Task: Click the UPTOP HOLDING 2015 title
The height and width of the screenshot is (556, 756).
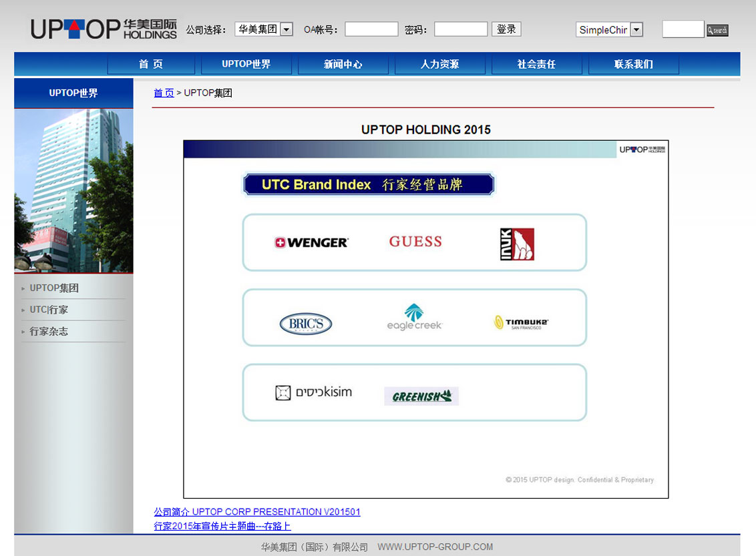Action: (425, 129)
